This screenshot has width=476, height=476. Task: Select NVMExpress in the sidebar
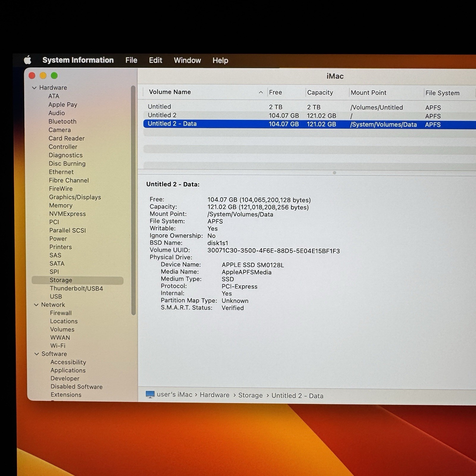(x=68, y=214)
